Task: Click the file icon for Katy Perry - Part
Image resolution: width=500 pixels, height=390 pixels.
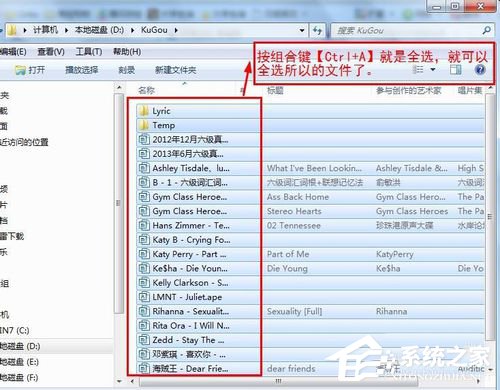Action: [x=144, y=254]
